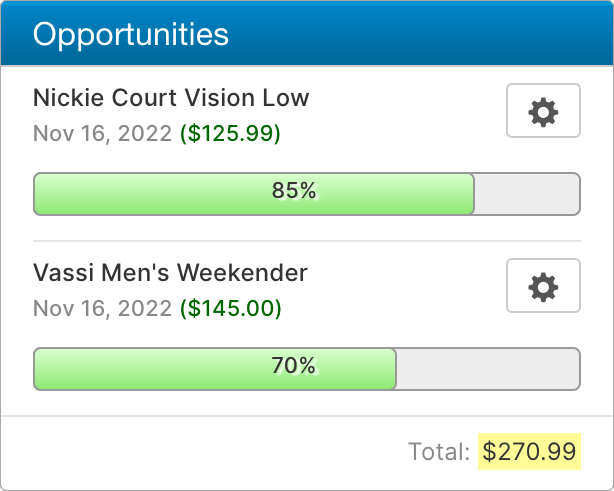Open settings gear for Nickie Court Vision Low
This screenshot has height=491, width=614.
[543, 111]
